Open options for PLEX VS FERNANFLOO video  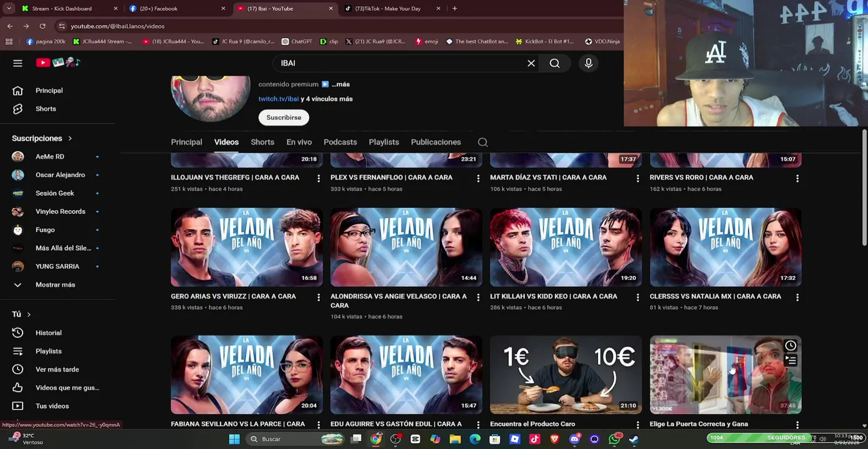(478, 178)
